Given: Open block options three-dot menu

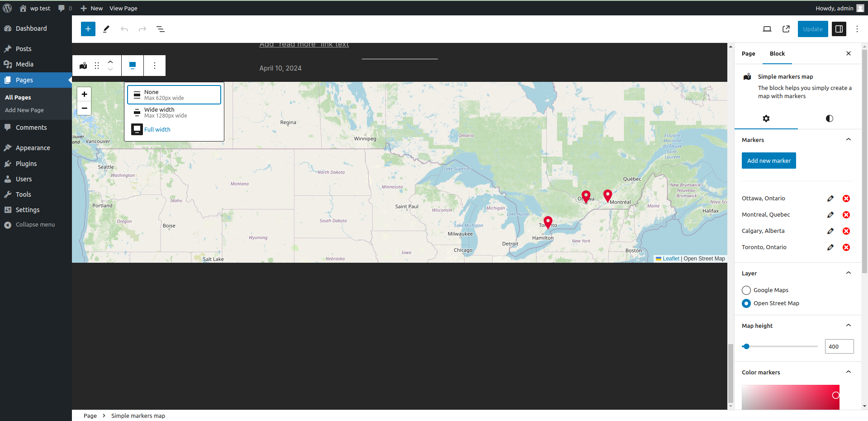Looking at the screenshot, I should [155, 66].
